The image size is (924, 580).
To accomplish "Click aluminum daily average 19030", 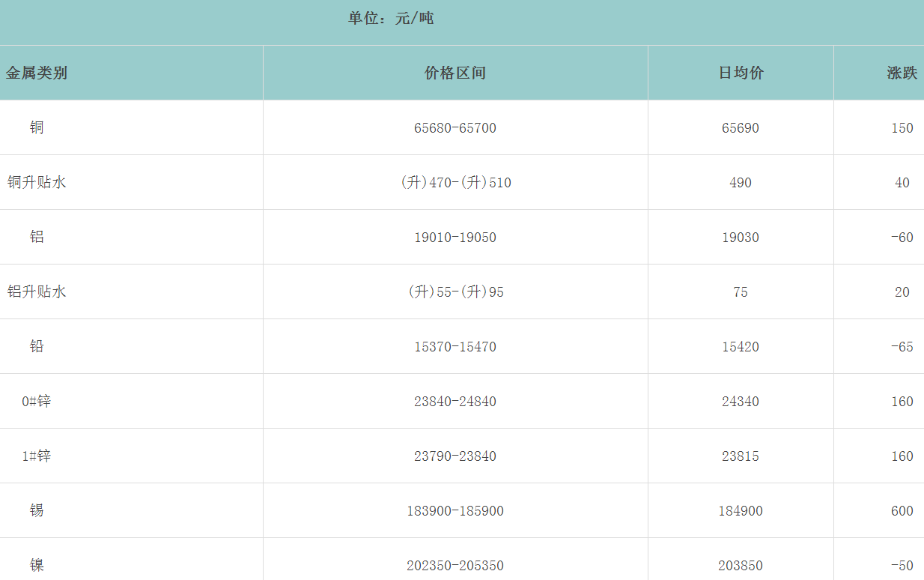I will click(x=741, y=238).
